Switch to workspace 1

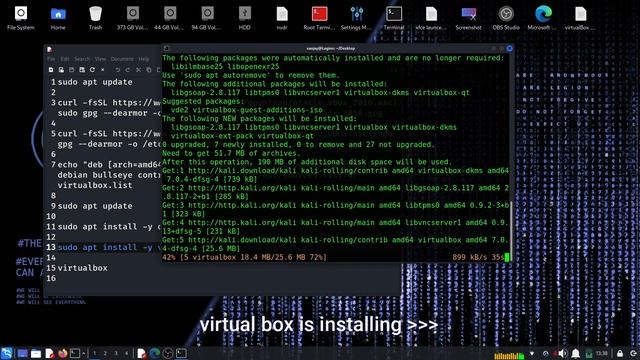(x=95, y=353)
